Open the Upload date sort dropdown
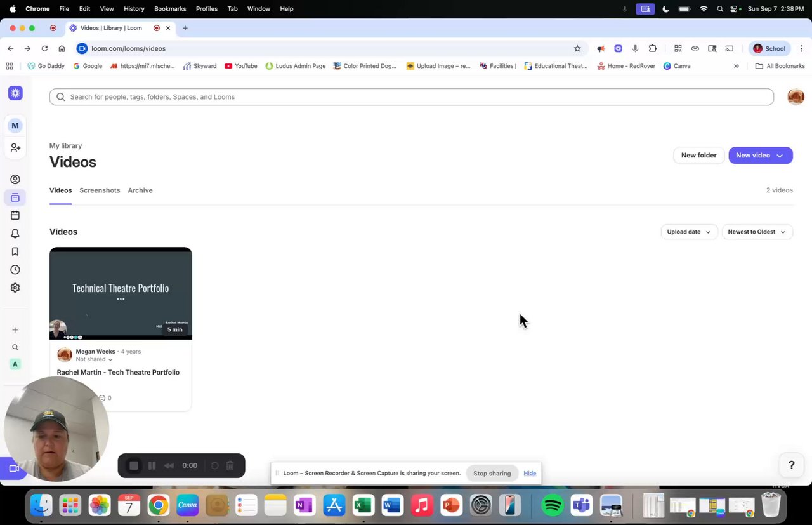Screen dimensions: 812x525 (x=689, y=232)
